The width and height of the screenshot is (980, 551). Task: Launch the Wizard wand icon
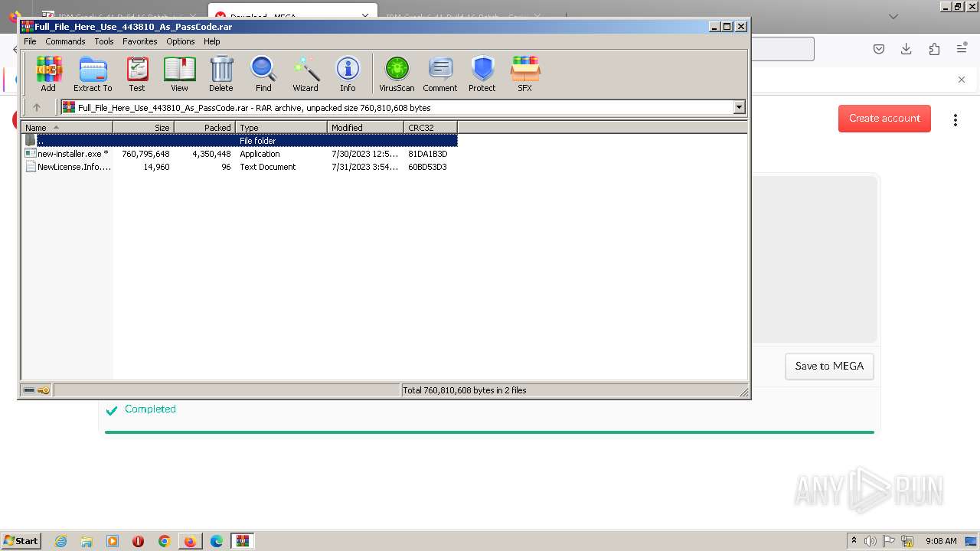(x=305, y=74)
